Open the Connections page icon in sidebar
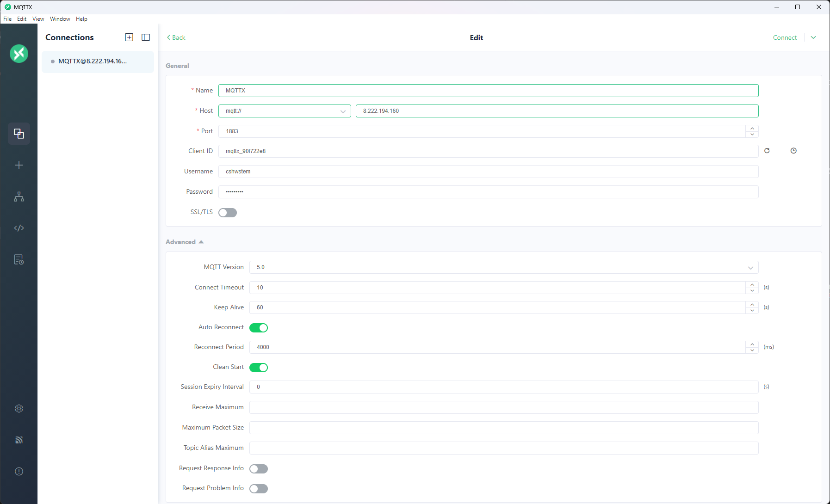Screen dimensions: 830x504 click(19, 134)
